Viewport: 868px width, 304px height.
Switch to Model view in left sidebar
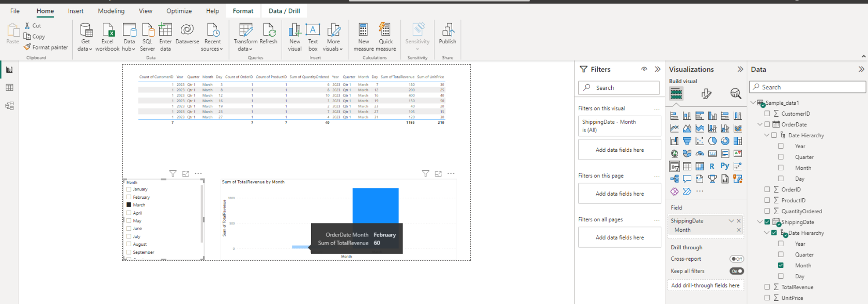9,106
